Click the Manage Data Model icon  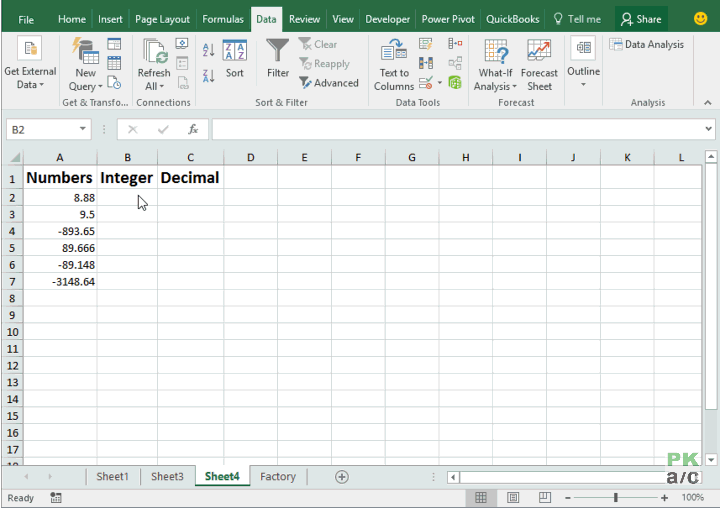tap(455, 83)
